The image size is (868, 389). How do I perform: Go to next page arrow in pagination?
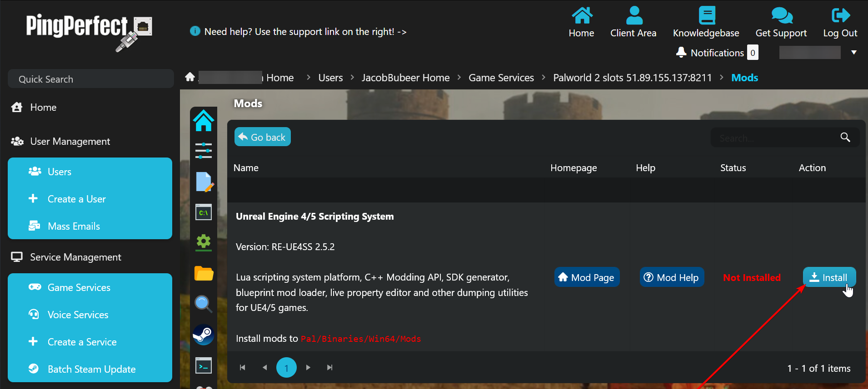[308, 368]
